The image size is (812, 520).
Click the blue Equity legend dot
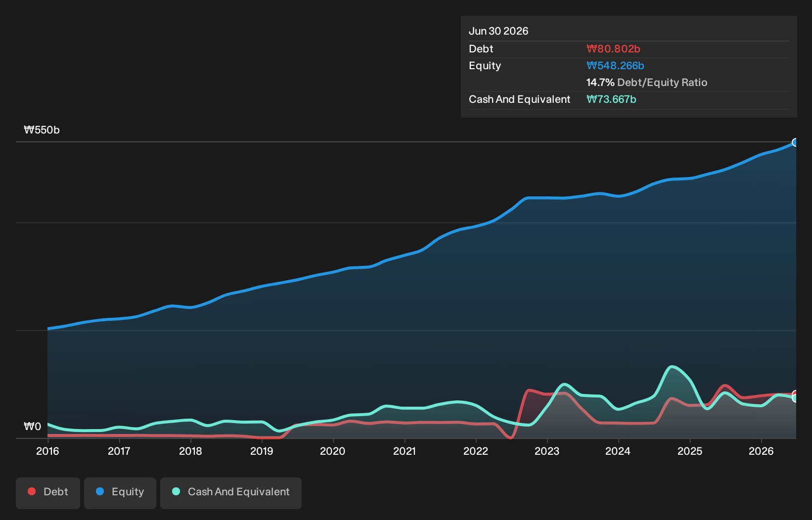pos(100,491)
